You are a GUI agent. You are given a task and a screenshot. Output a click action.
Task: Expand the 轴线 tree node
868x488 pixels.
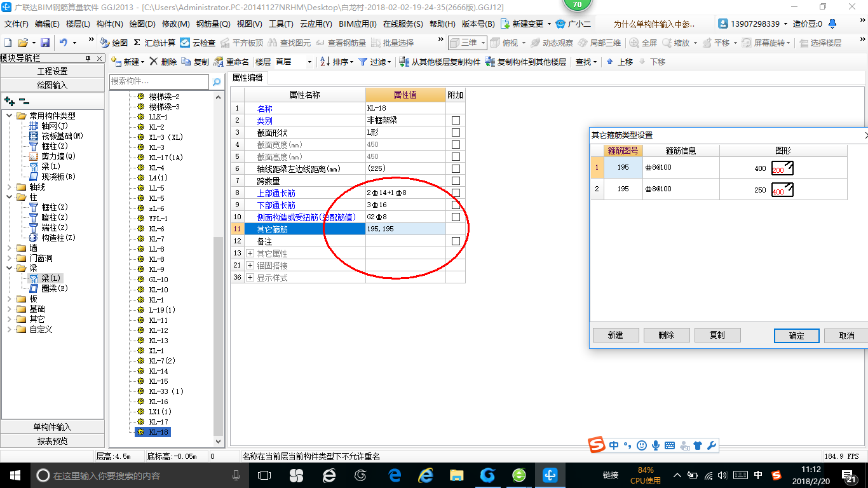coord(10,187)
